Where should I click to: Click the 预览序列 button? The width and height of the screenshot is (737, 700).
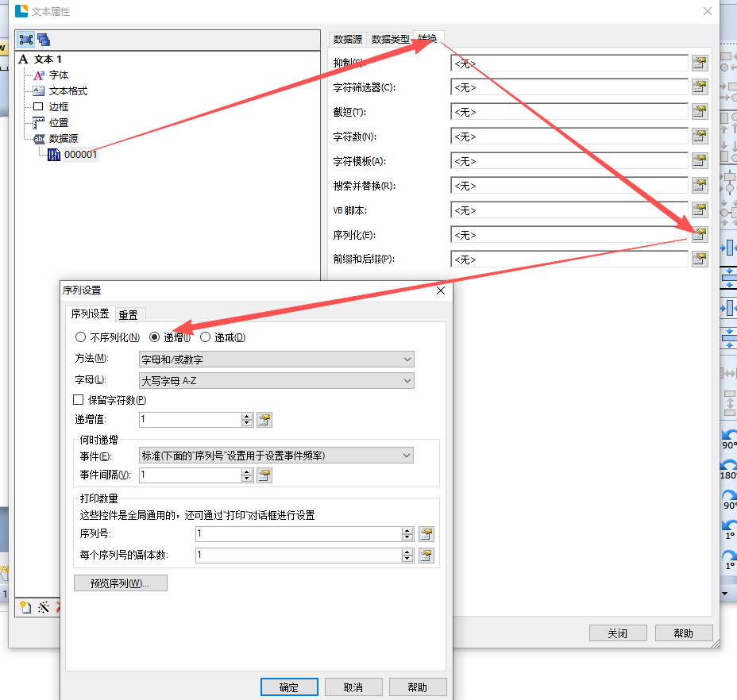point(121,583)
